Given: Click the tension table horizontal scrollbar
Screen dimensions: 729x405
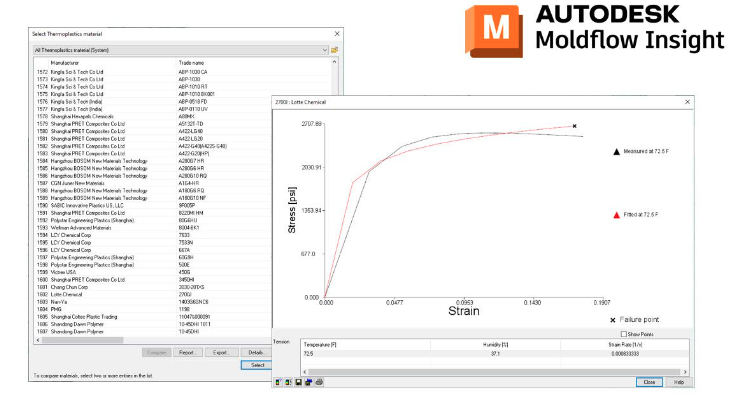Looking at the screenshot, I should coord(494,372).
